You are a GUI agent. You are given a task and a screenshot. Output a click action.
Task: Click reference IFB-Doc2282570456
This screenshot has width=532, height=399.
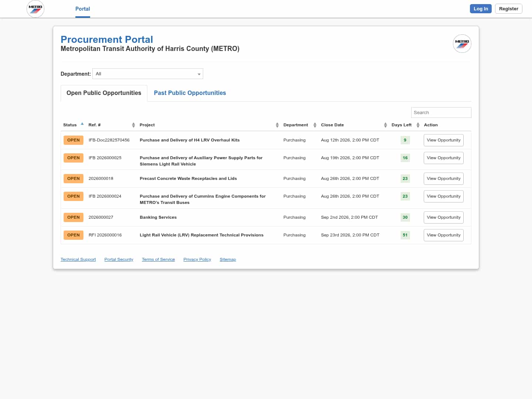click(x=109, y=140)
